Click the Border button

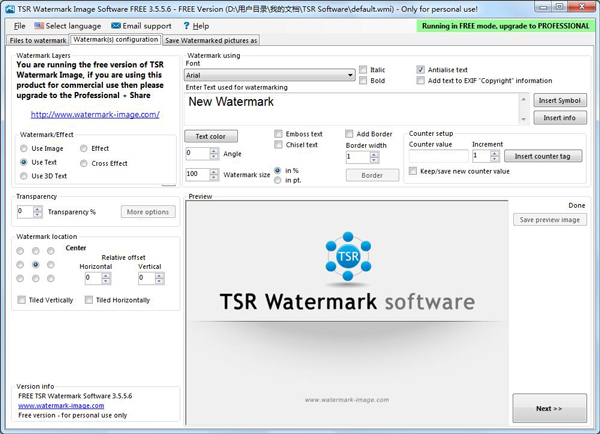tap(372, 175)
